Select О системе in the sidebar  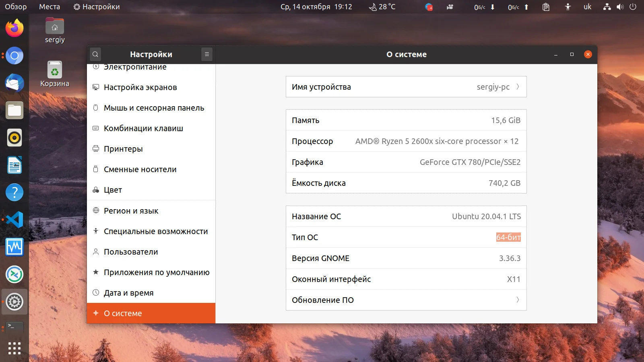[151, 313]
